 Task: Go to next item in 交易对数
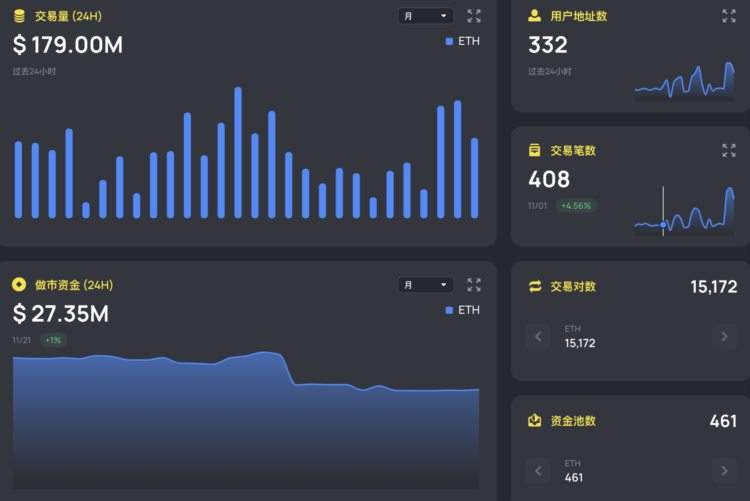724,336
